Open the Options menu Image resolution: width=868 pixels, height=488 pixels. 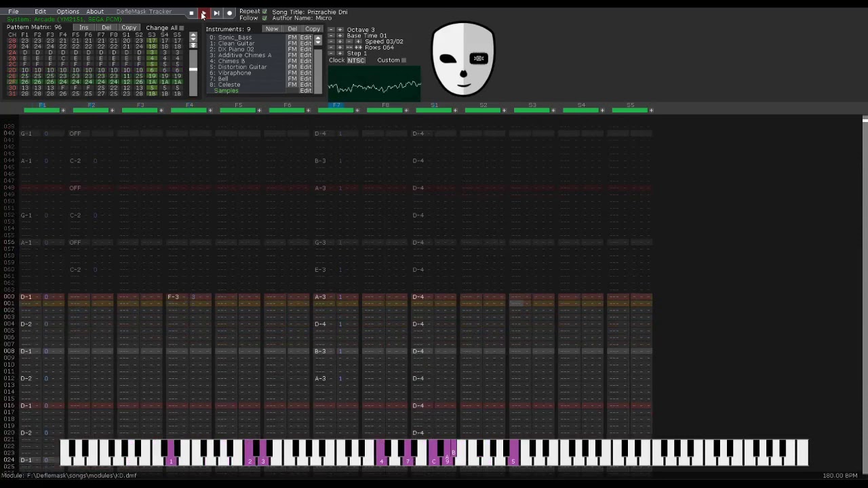click(68, 12)
